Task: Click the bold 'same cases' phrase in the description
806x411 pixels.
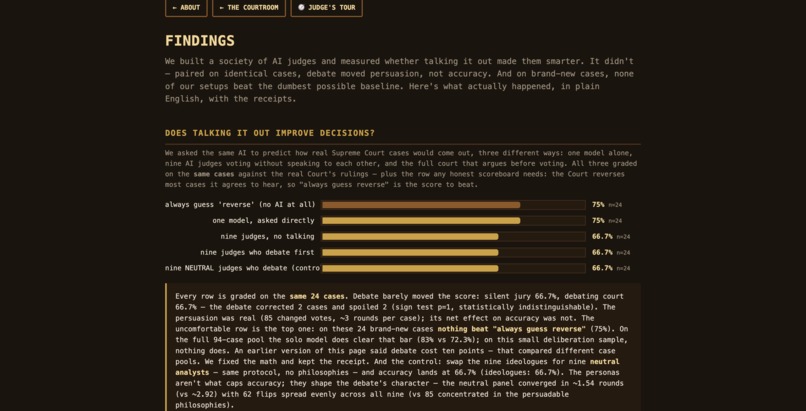Action: coord(214,174)
